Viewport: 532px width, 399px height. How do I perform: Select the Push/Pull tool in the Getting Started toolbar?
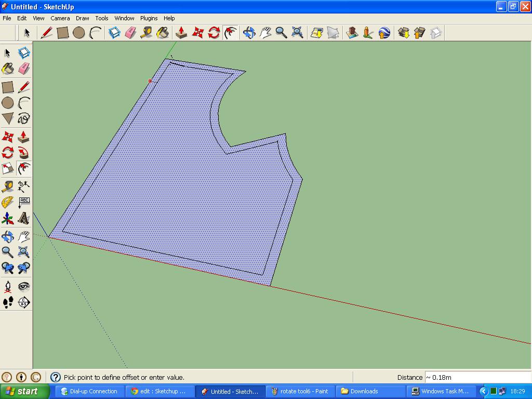point(181,33)
